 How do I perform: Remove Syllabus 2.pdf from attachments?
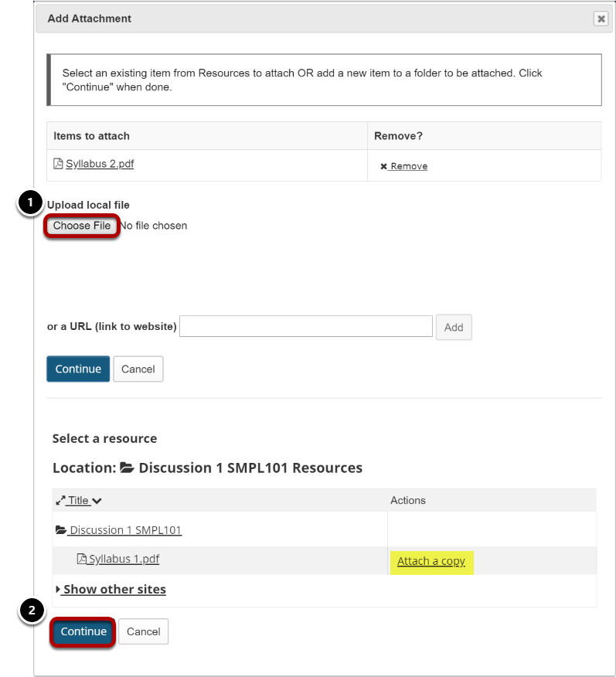(404, 166)
